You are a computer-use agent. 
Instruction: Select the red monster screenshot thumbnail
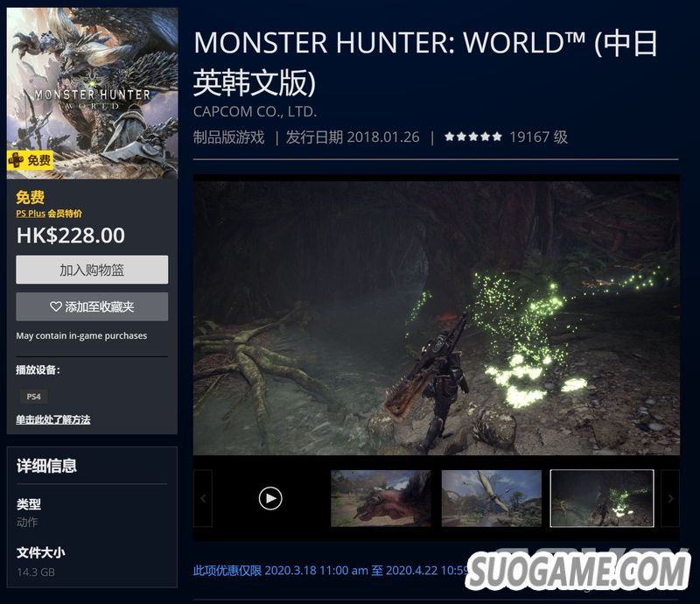tap(381, 498)
